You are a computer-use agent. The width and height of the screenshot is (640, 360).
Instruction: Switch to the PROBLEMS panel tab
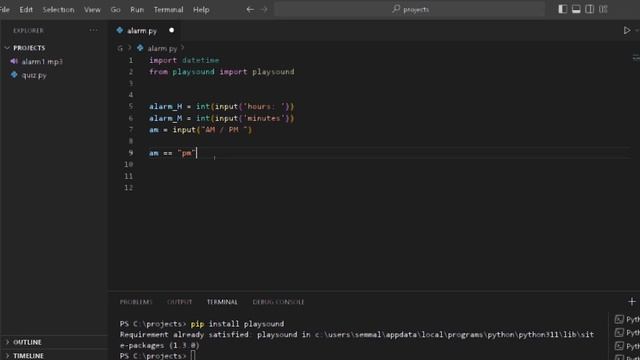coord(136,302)
